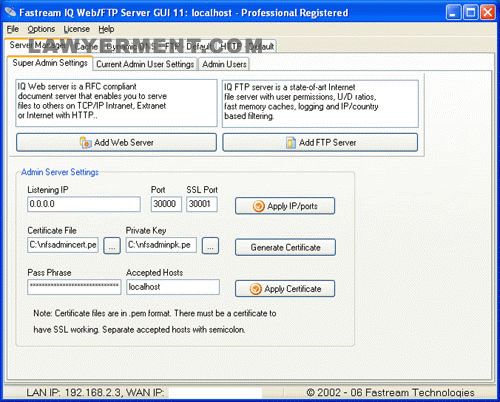Screen dimensions: 500x402
Task: Click the Generate Certificate button
Action: tap(285, 247)
